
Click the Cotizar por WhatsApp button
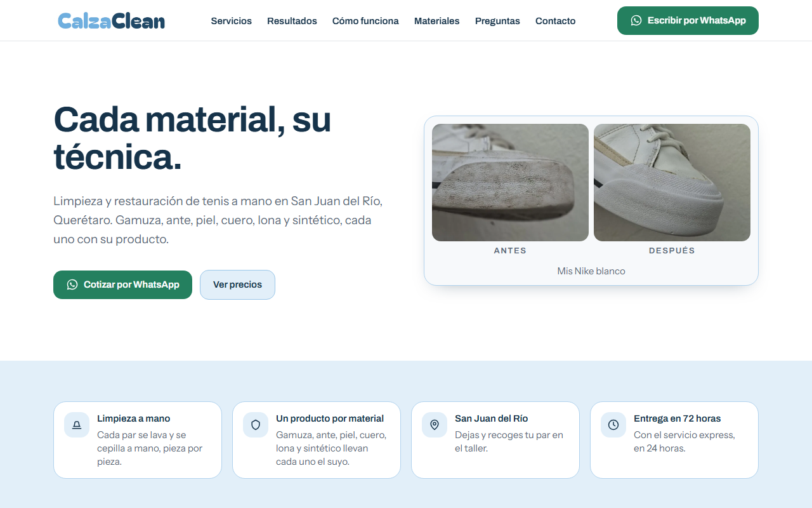click(x=122, y=284)
